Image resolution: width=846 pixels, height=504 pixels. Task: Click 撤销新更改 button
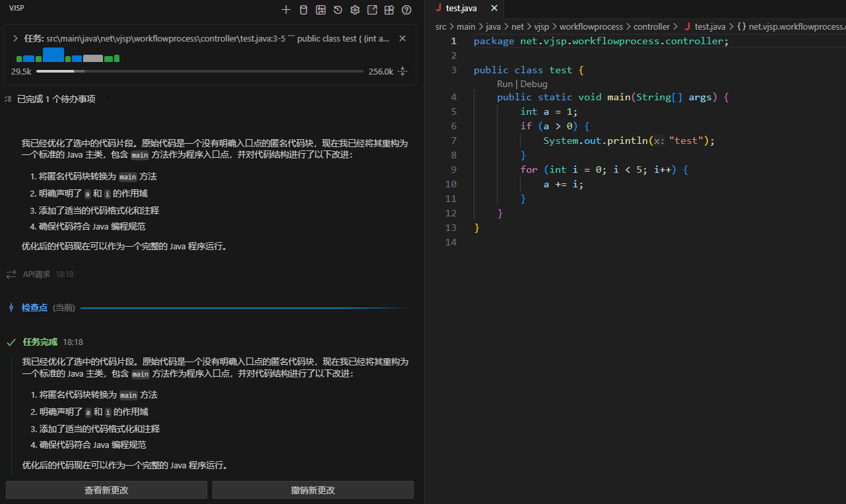pyautogui.click(x=313, y=490)
